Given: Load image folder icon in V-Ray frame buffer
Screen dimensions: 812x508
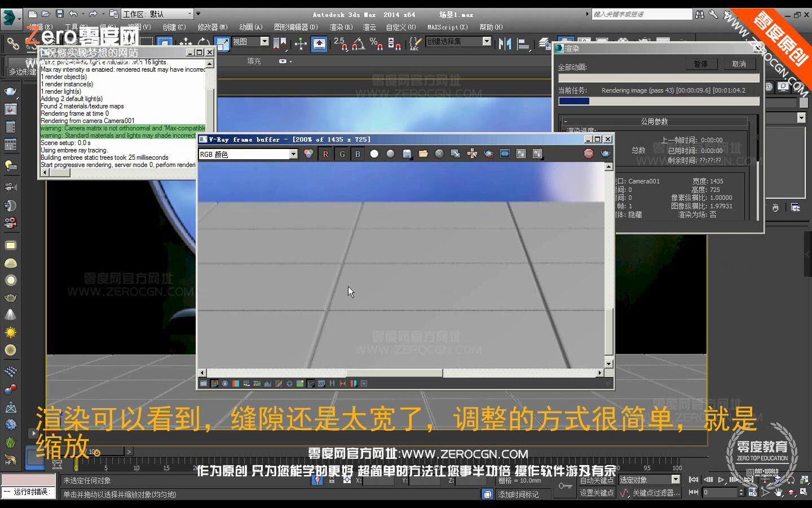Looking at the screenshot, I should 423,154.
